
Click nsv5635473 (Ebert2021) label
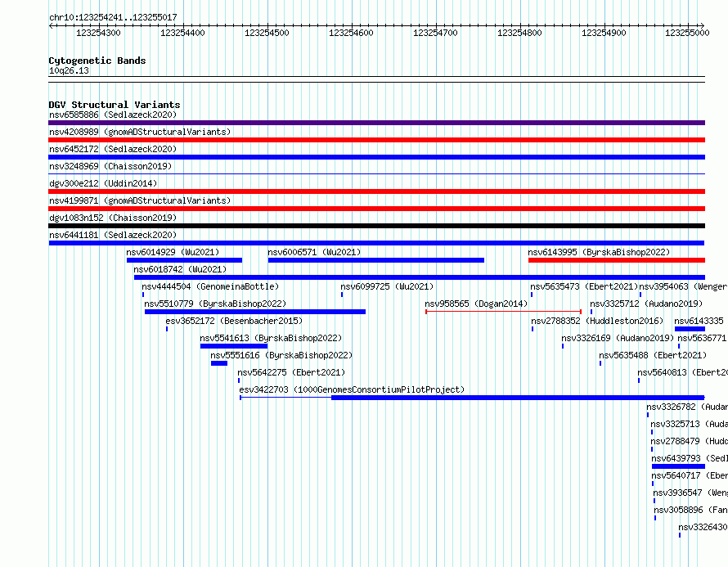[x=585, y=286]
